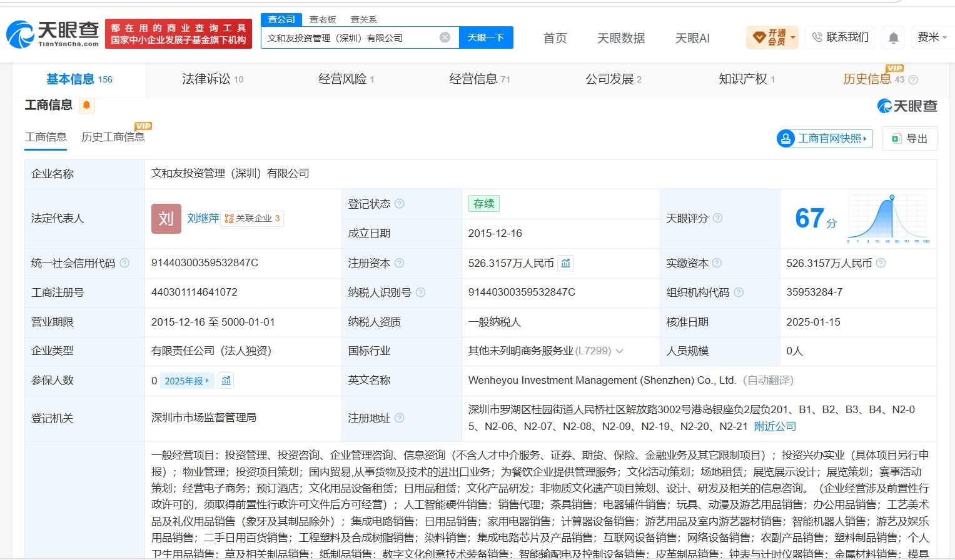Click the 一般纳税人 taxpayer qualification text
The height and width of the screenshot is (560, 955).
pos(494,322)
